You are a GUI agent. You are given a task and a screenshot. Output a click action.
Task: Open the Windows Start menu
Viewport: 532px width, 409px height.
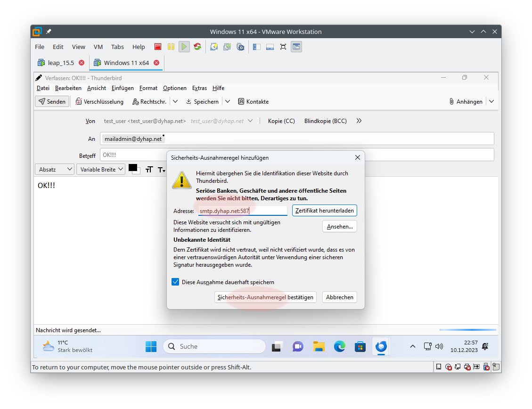coord(151,346)
